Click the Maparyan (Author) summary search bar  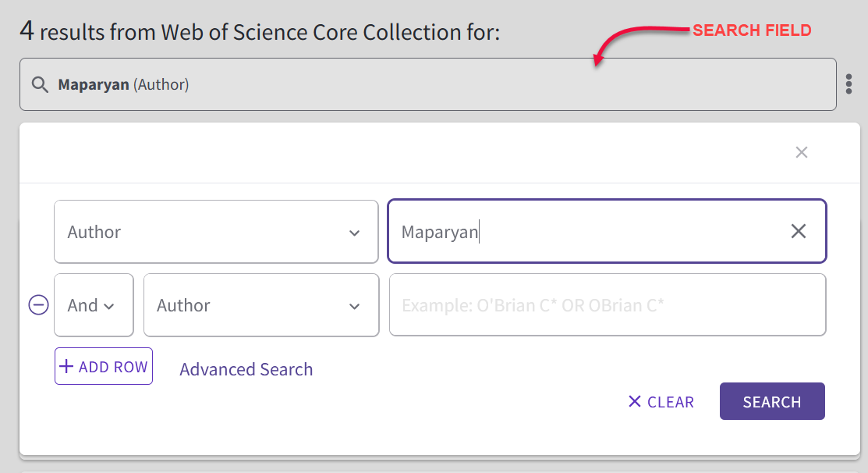[428, 84]
